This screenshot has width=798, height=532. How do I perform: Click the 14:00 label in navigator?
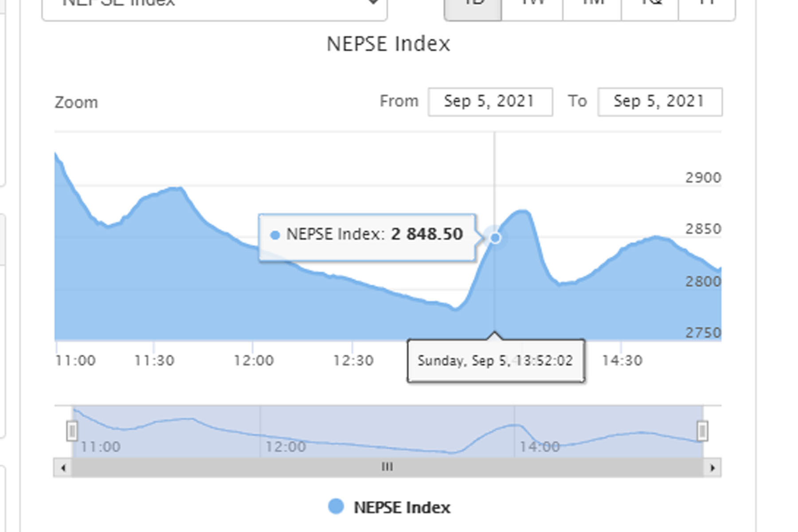click(x=540, y=446)
